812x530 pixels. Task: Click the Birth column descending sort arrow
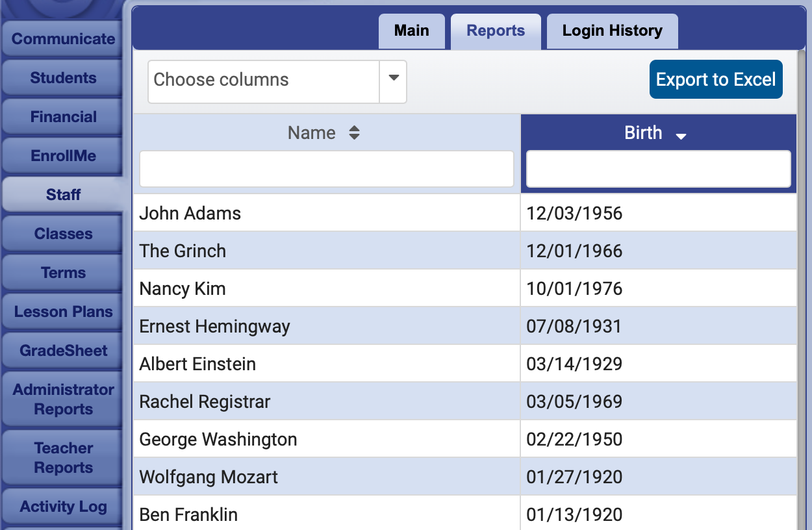[x=681, y=136]
